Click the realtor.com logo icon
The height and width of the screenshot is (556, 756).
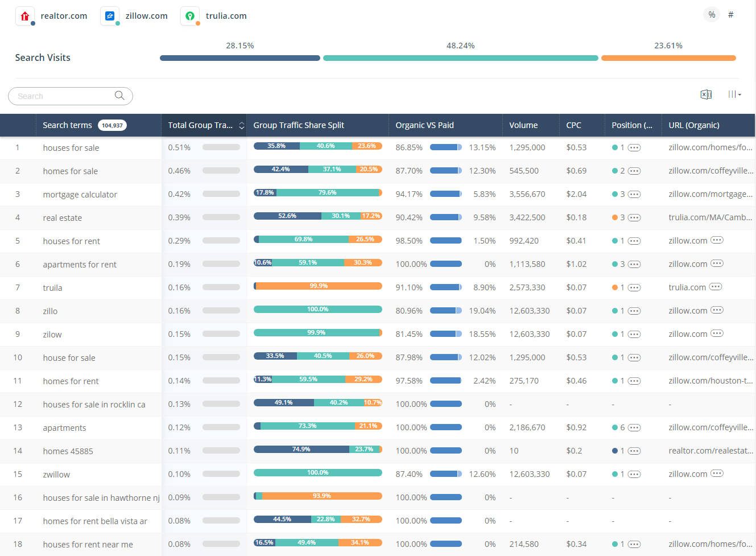24,17
